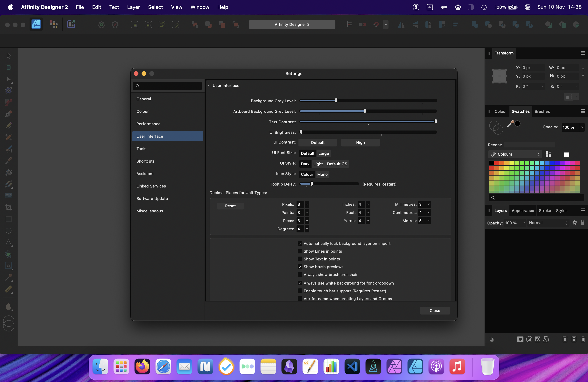Click the Tooltip Delay slider handle

point(311,184)
